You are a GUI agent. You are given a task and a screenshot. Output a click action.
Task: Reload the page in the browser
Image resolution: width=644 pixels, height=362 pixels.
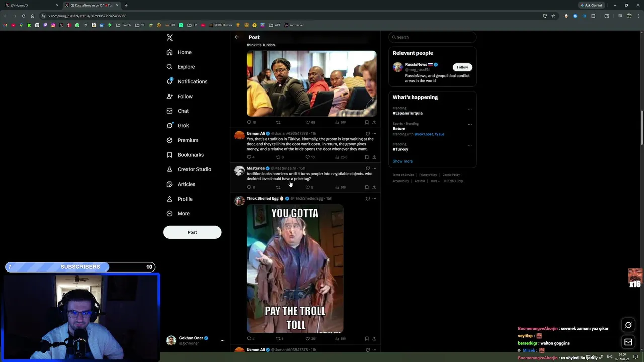[x=23, y=16]
